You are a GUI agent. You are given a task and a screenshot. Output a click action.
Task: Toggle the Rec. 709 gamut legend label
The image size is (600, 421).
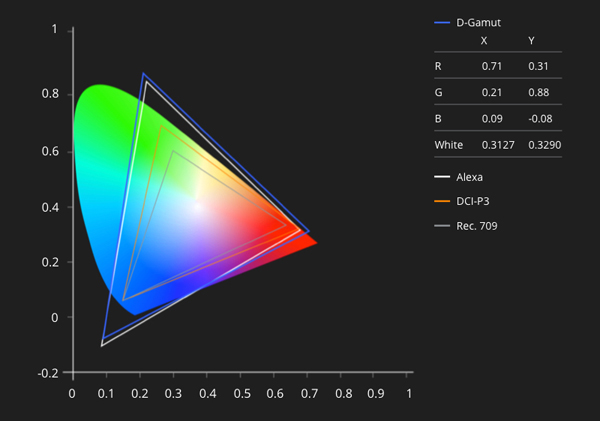click(477, 226)
